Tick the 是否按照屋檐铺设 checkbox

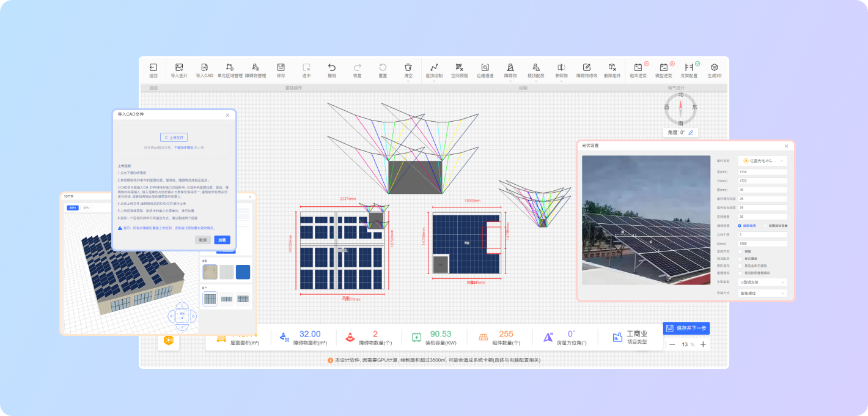tap(740, 273)
